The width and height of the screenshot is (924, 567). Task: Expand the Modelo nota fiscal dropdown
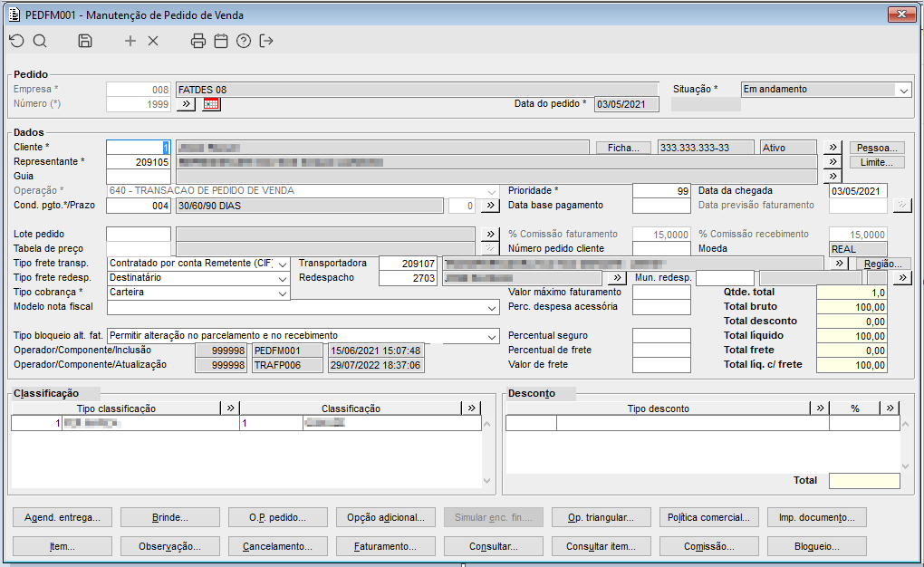[x=491, y=307]
